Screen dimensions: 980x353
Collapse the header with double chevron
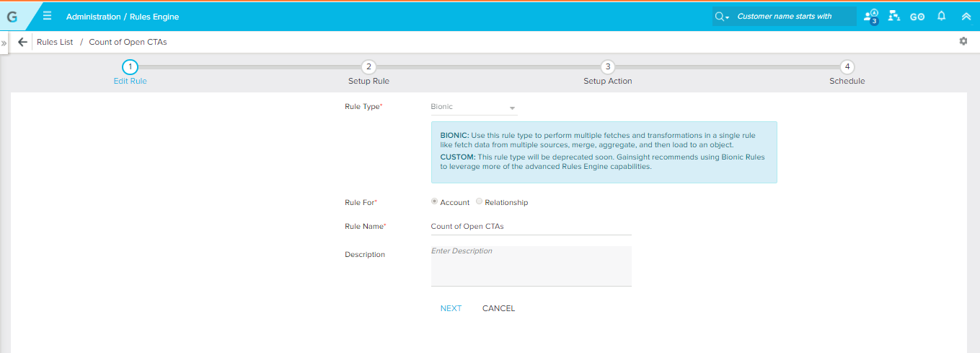coord(966,16)
